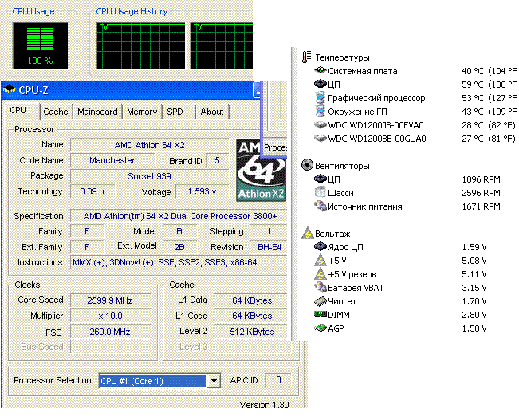Viewport: 519px width, 420px height.
Task: Click the Level 2 value 512 KBytes
Action: click(252, 332)
